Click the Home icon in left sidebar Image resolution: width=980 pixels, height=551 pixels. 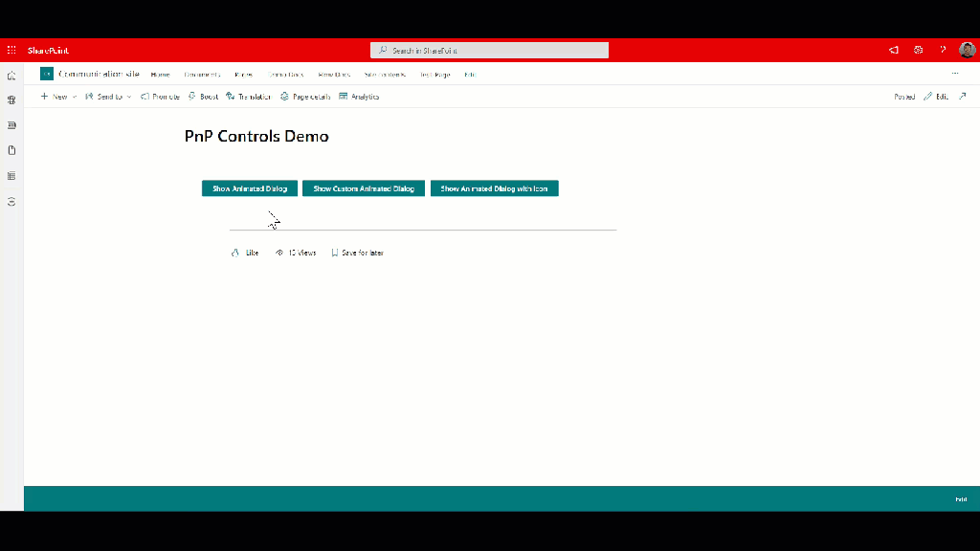(x=11, y=76)
